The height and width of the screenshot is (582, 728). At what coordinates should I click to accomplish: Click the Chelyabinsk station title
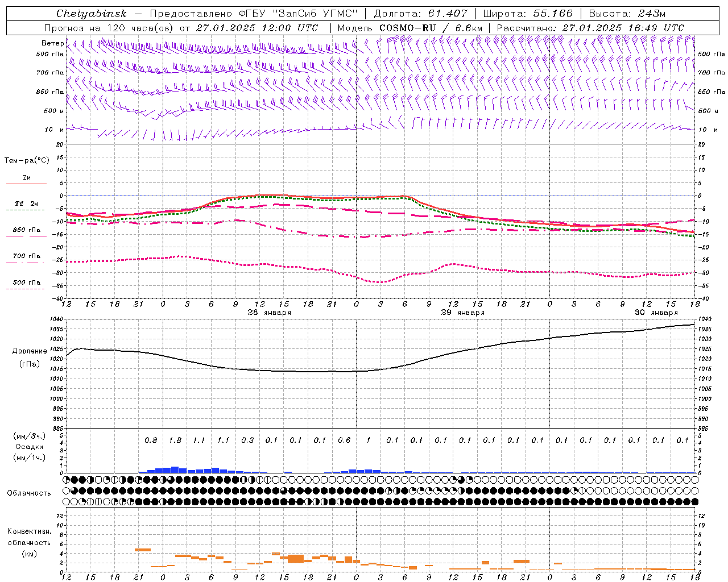coord(91,14)
